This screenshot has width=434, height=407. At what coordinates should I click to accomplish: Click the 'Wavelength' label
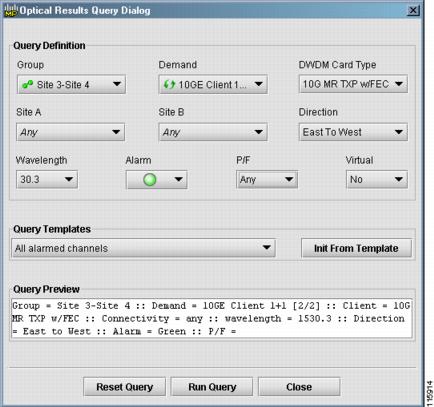tap(41, 160)
